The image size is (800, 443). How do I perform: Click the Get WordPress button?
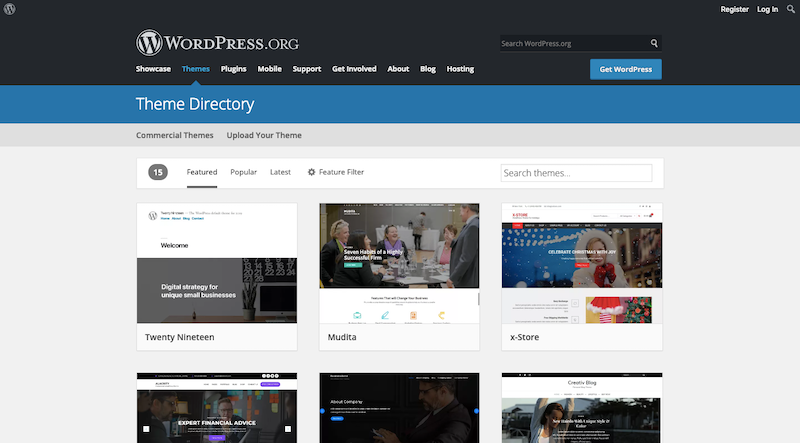[x=626, y=69]
